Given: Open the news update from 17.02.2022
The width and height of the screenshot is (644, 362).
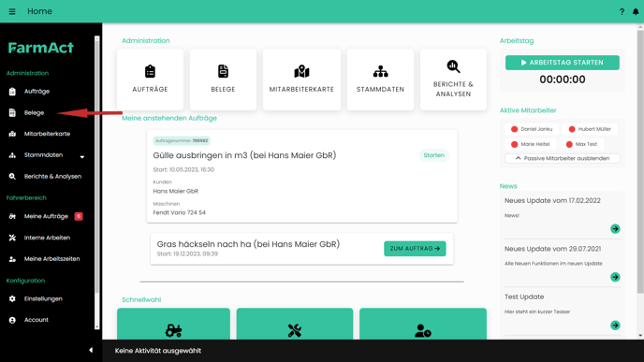Looking at the screenshot, I should pos(615,228).
